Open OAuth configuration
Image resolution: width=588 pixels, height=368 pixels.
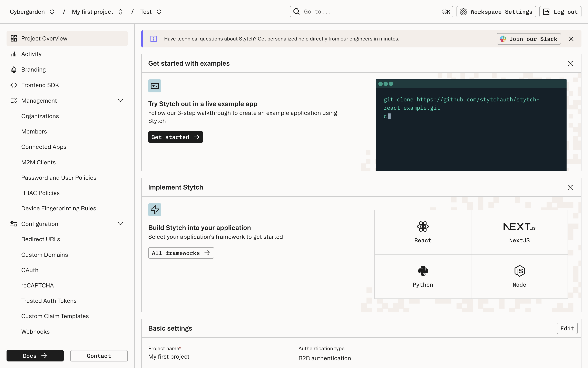[x=30, y=270]
